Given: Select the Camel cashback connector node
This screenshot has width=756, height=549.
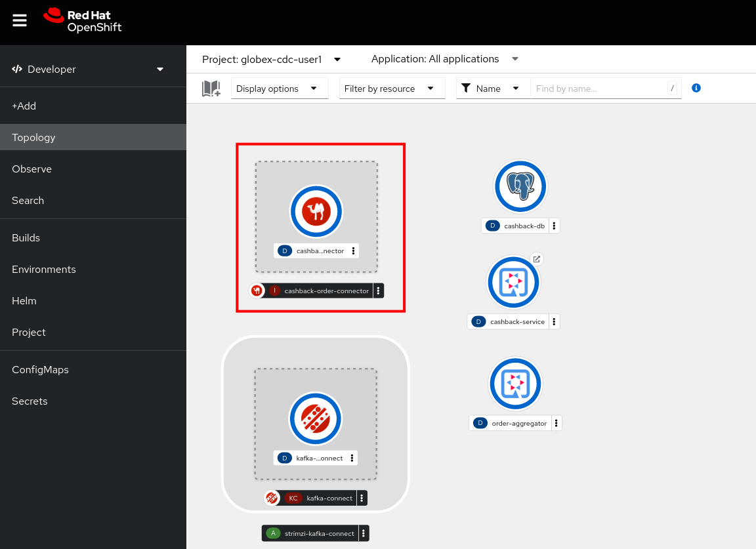Looking at the screenshot, I should 316,212.
